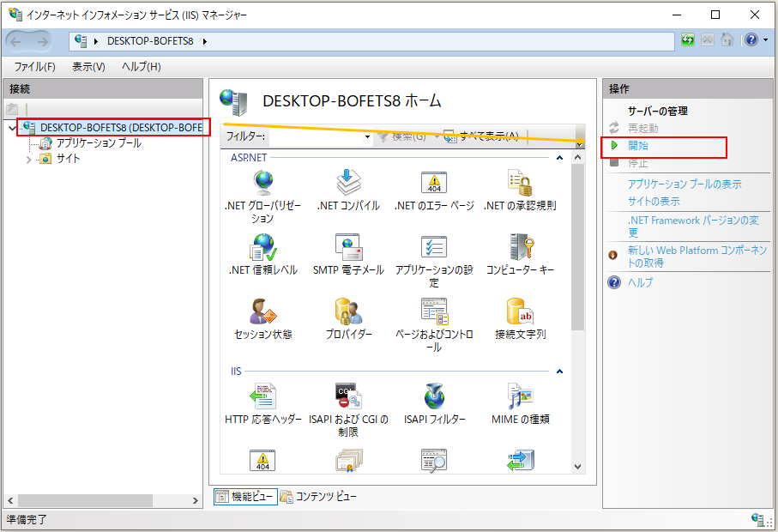The height and width of the screenshot is (532, 778).
Task: Click the connect icon in 接続 pane toolbar
Action: [x=12, y=109]
